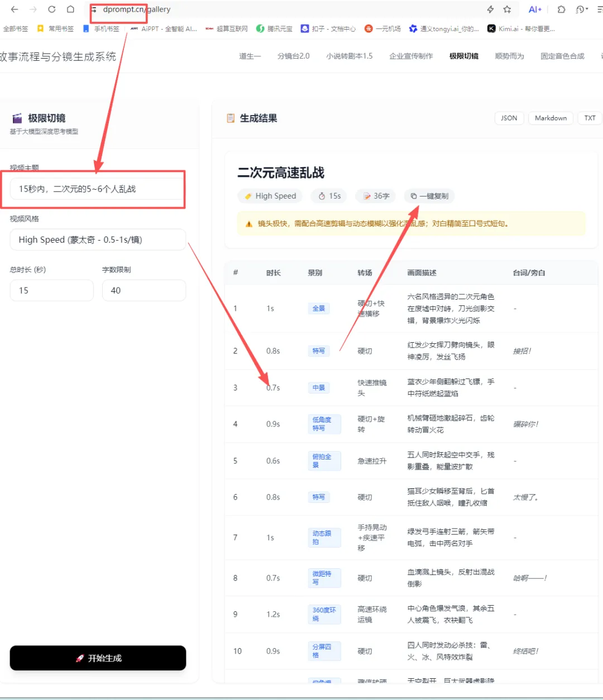Focus the 总时长 (秒) input showing 15
The height and width of the screenshot is (700, 603).
[x=51, y=291]
